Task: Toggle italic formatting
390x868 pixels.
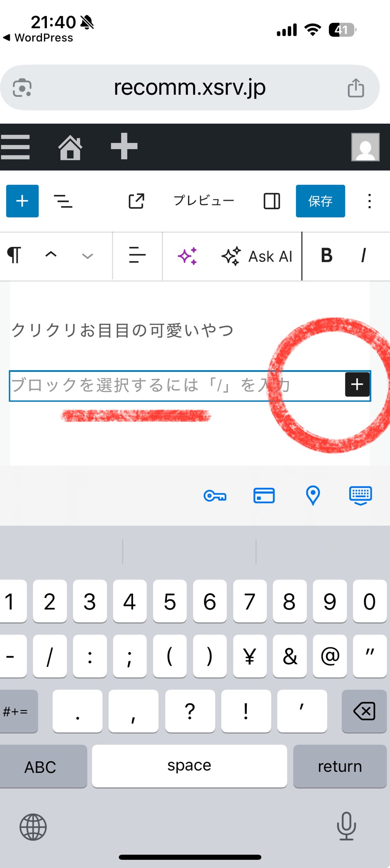Action: tap(364, 256)
